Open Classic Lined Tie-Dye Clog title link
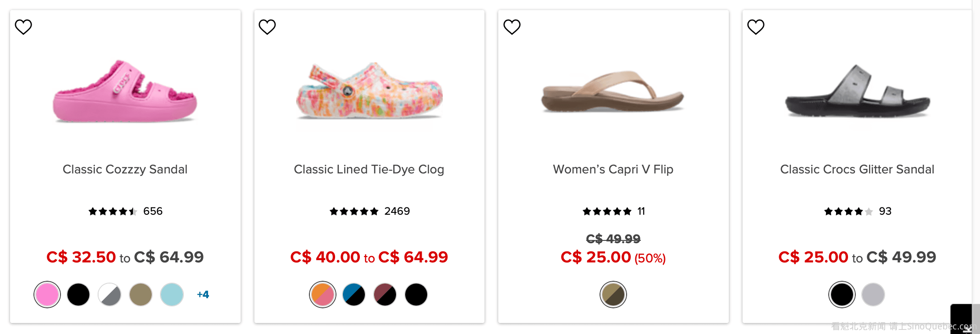The height and width of the screenshot is (334, 980). 369,169
